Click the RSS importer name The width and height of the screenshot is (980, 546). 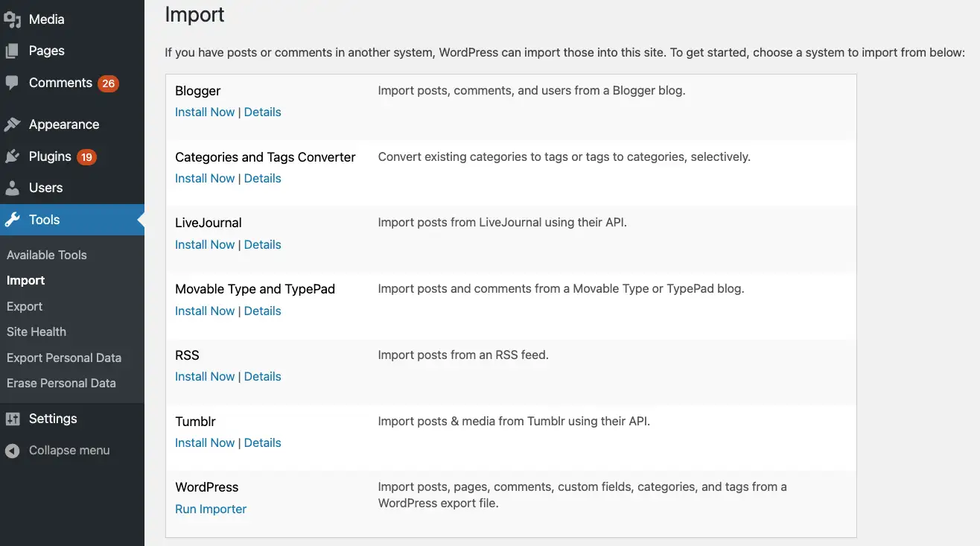click(x=187, y=355)
